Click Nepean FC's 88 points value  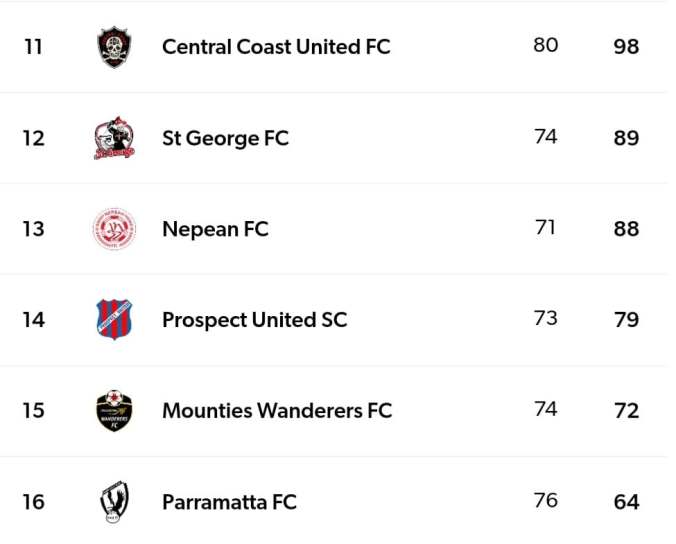click(626, 229)
